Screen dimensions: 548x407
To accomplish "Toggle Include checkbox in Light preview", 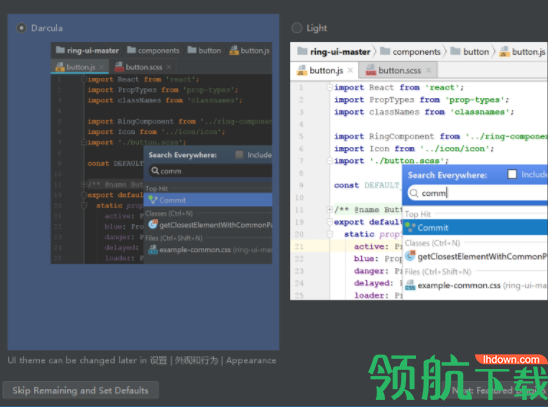I will pyautogui.click(x=512, y=174).
